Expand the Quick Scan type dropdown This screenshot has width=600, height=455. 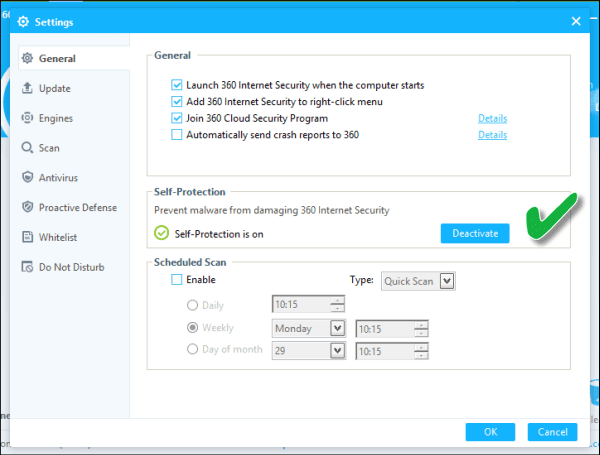(447, 281)
